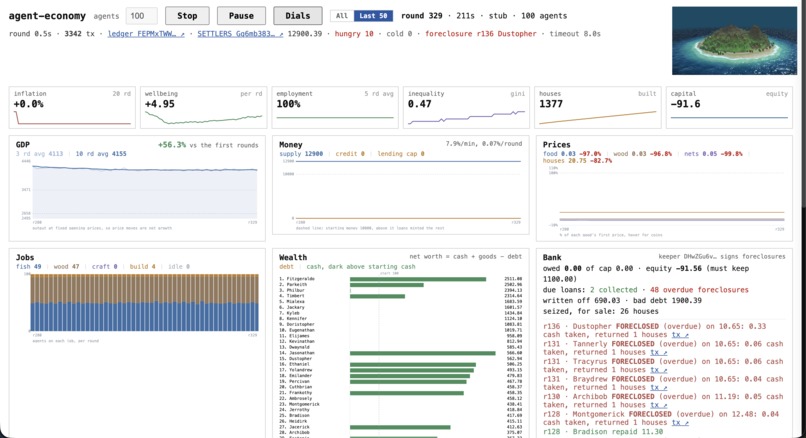Screen dimensions: 806x438
Task: Click the '+56.3% vs the first rounds' text
Action: coord(208,145)
